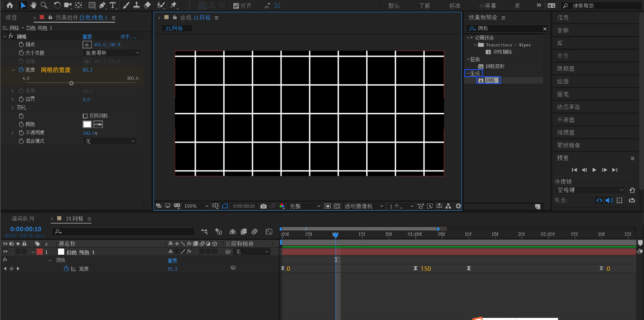This screenshot has width=644, height=320.
Task: Open the 混合模式 dropdown
Action: 110,141
